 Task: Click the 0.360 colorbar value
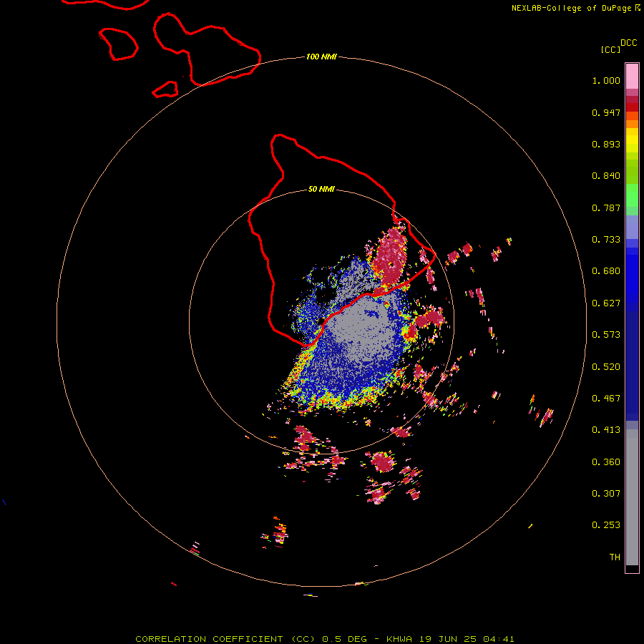(606, 462)
